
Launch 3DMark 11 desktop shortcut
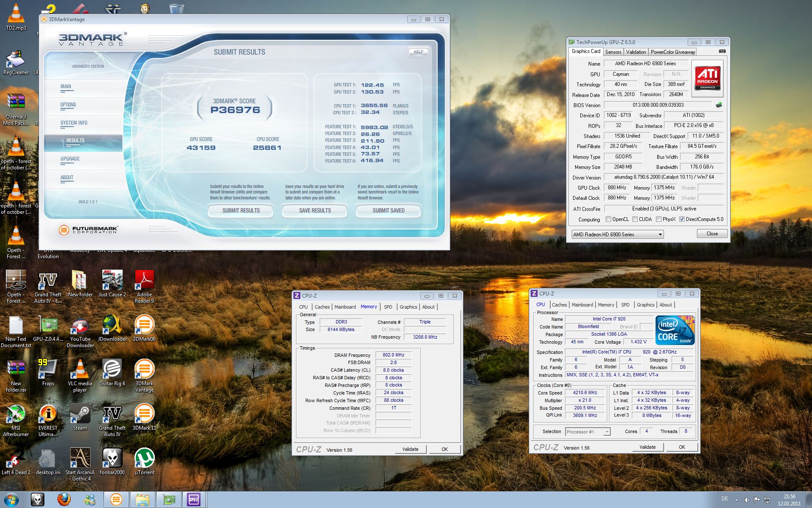(x=144, y=417)
